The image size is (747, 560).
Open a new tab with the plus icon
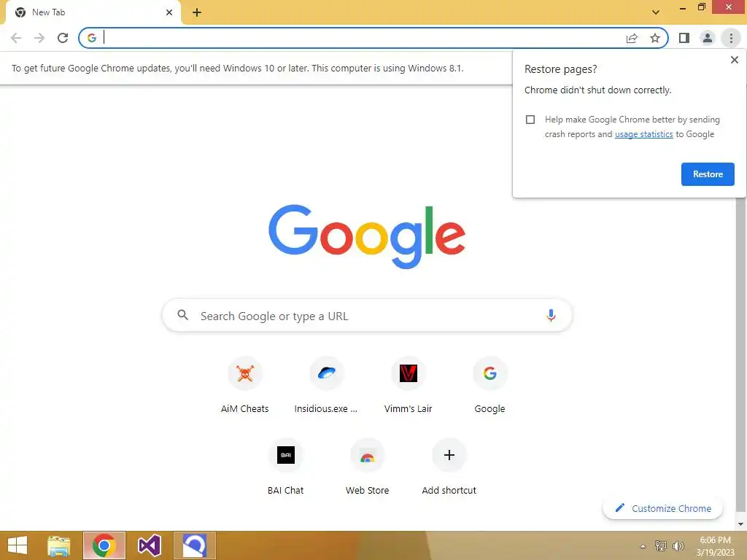pyautogui.click(x=197, y=12)
